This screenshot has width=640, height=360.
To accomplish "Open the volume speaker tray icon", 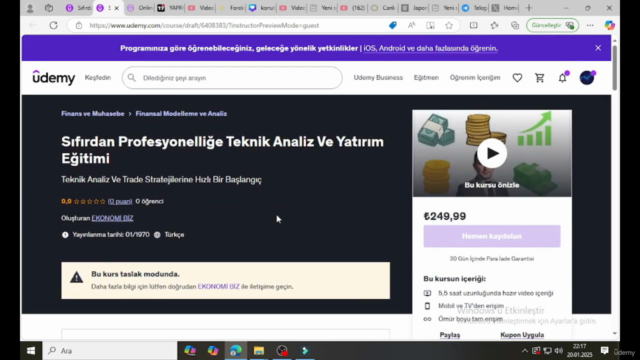I will (559, 351).
